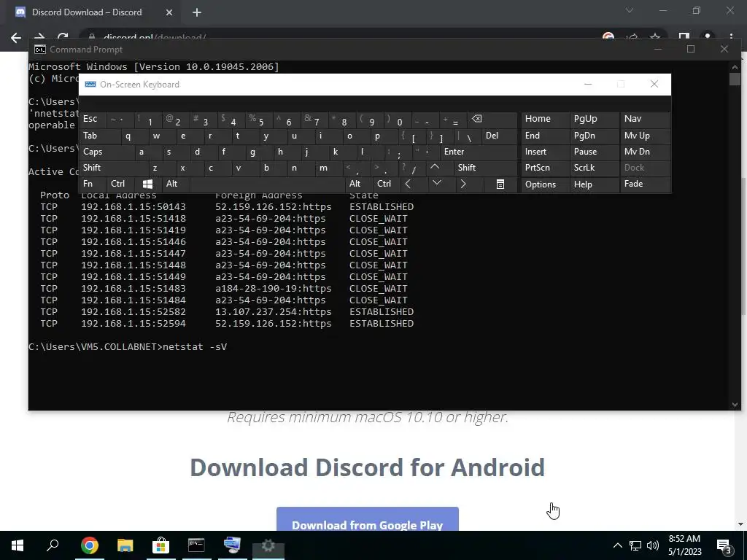The height and width of the screenshot is (560, 747).
Task: Click the left arrow key on the keyboard
Action: coord(408,184)
